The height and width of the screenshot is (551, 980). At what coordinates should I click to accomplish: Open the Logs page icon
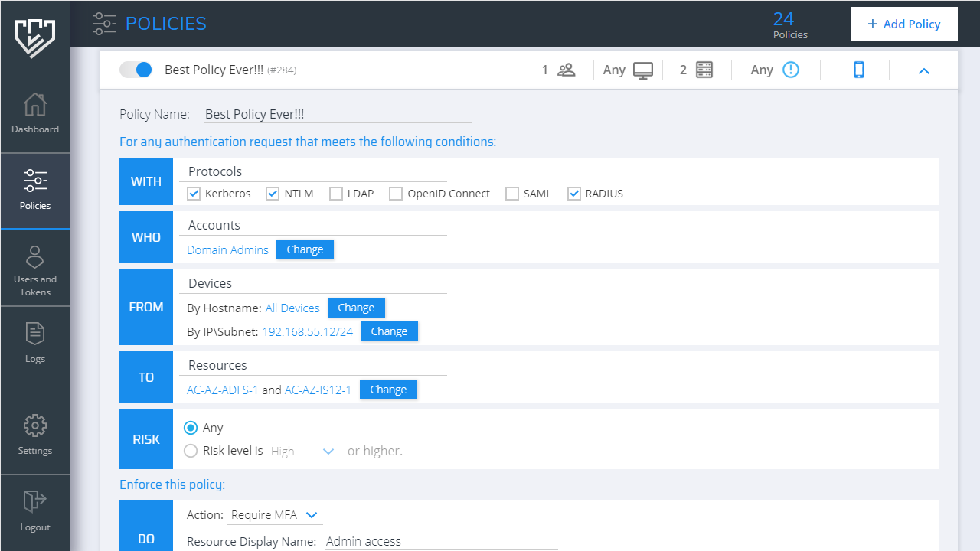34,334
